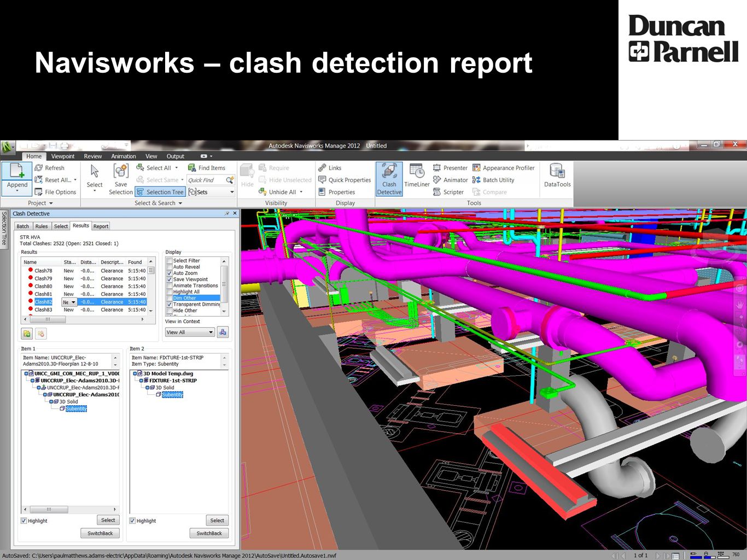The width and height of the screenshot is (747, 560).
Task: Toggle the Transparent Dimming checkbox
Action: pos(170,304)
